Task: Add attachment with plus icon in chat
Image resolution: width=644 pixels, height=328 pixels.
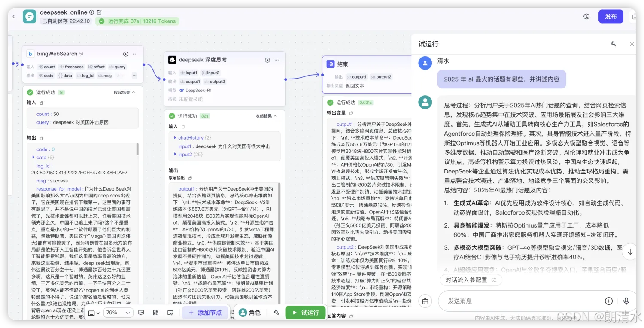Action: pyautogui.click(x=608, y=301)
